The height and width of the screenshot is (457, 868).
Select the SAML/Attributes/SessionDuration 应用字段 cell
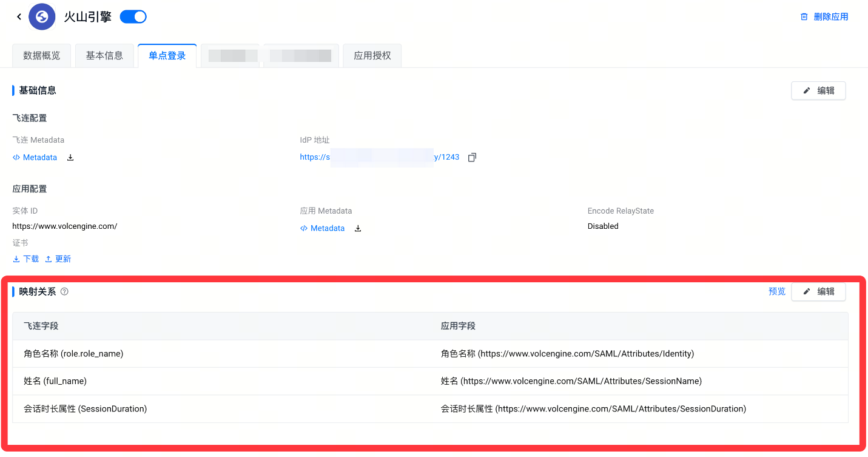[639, 409]
